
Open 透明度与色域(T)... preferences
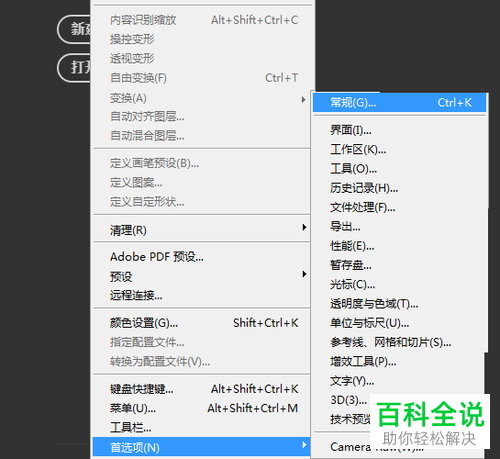tap(399, 304)
